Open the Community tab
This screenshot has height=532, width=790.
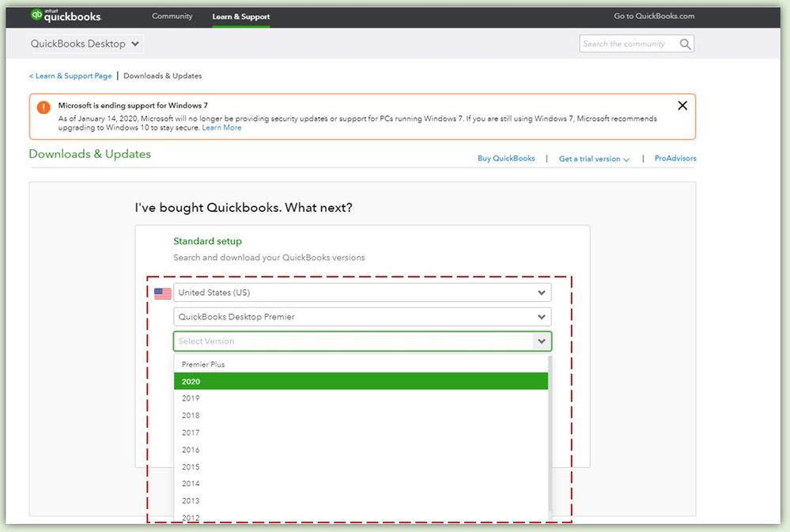click(172, 16)
